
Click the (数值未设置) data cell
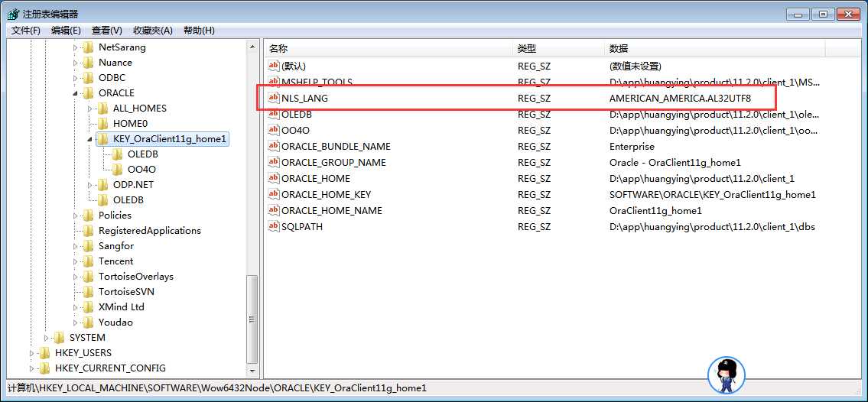(635, 66)
